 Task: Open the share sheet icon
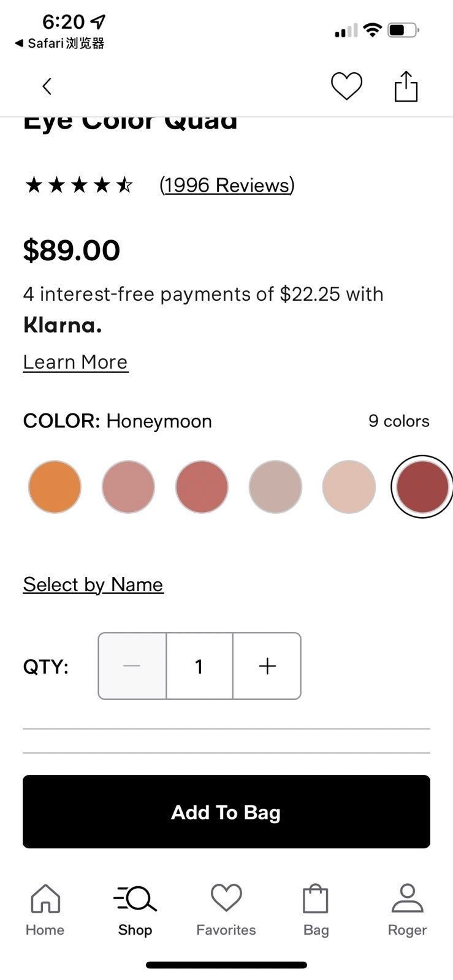tap(406, 86)
